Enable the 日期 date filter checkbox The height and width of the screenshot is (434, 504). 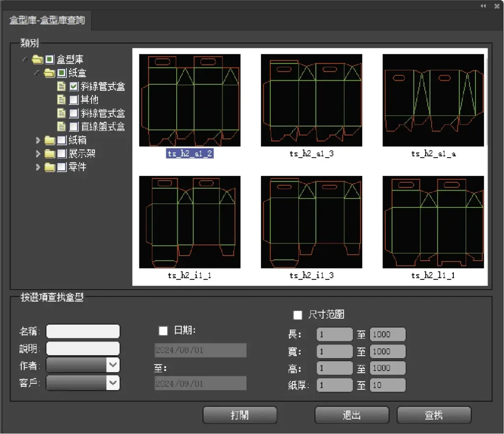pos(163,330)
